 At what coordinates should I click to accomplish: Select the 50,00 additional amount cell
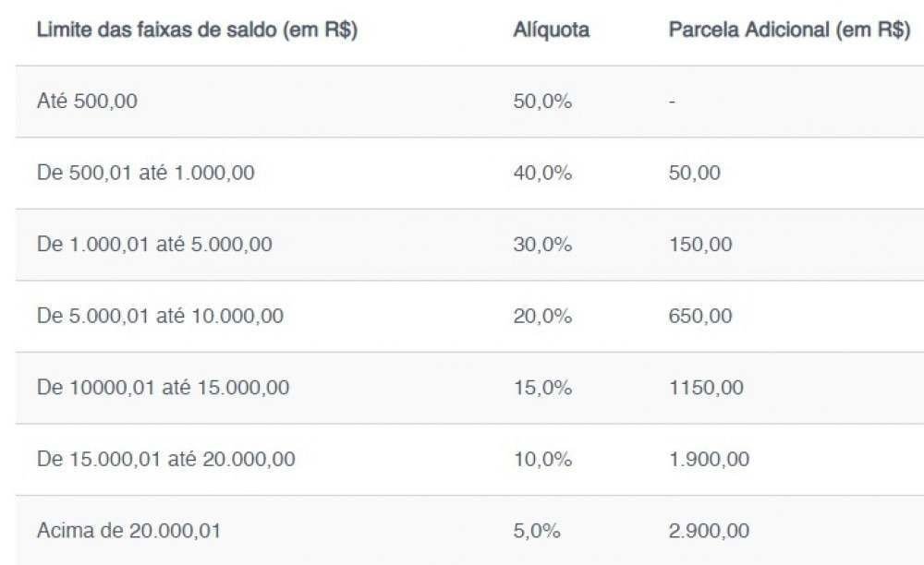tap(694, 173)
